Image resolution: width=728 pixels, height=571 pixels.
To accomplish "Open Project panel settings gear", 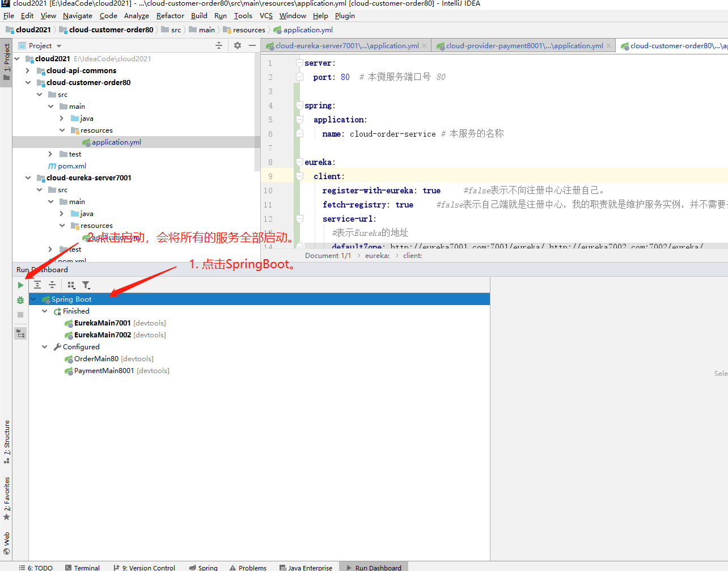I will click(238, 45).
